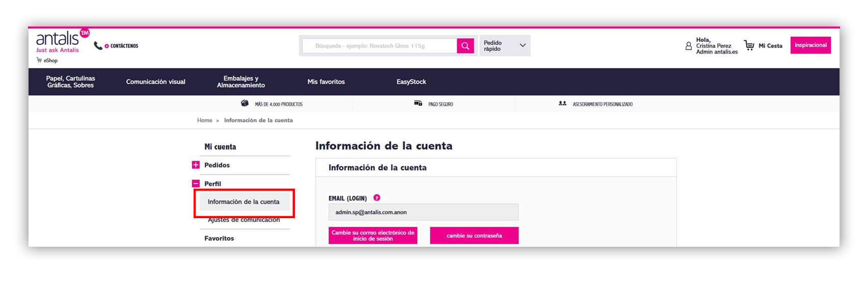Click into the product search field

379,46
